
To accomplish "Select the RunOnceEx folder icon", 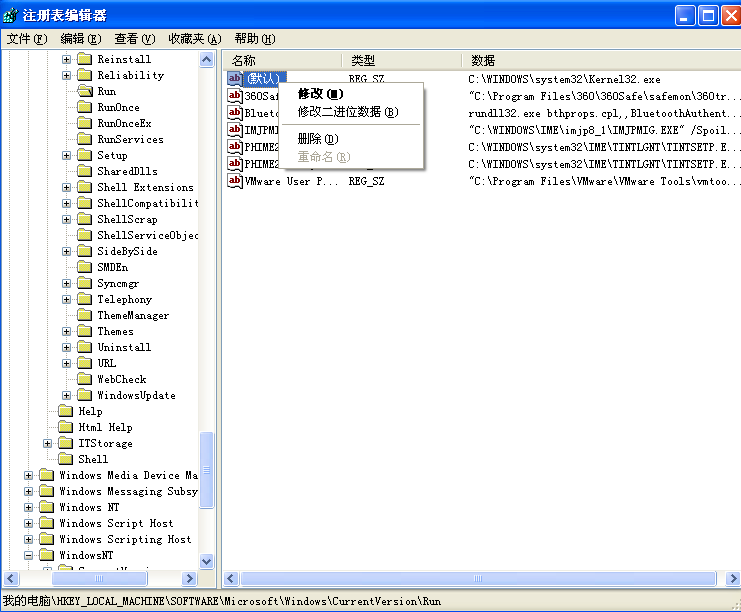I will (85, 123).
